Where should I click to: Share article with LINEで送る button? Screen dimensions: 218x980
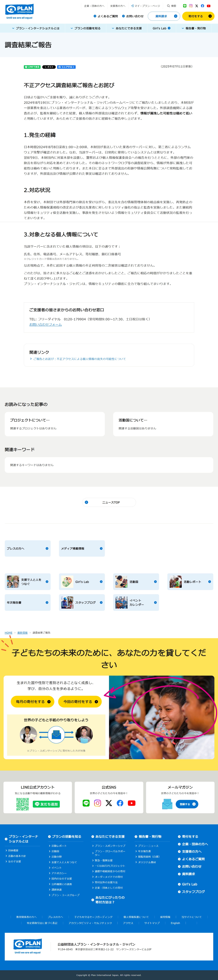[32, 67]
